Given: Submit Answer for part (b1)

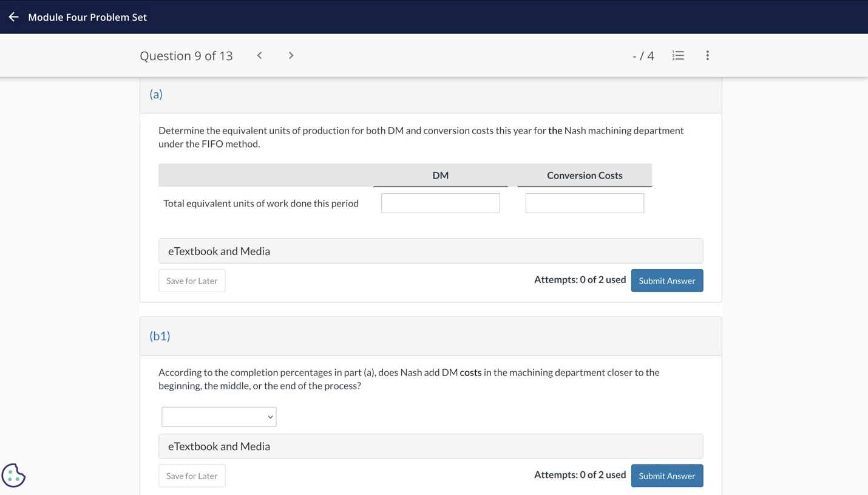Looking at the screenshot, I should pyautogui.click(x=667, y=476).
